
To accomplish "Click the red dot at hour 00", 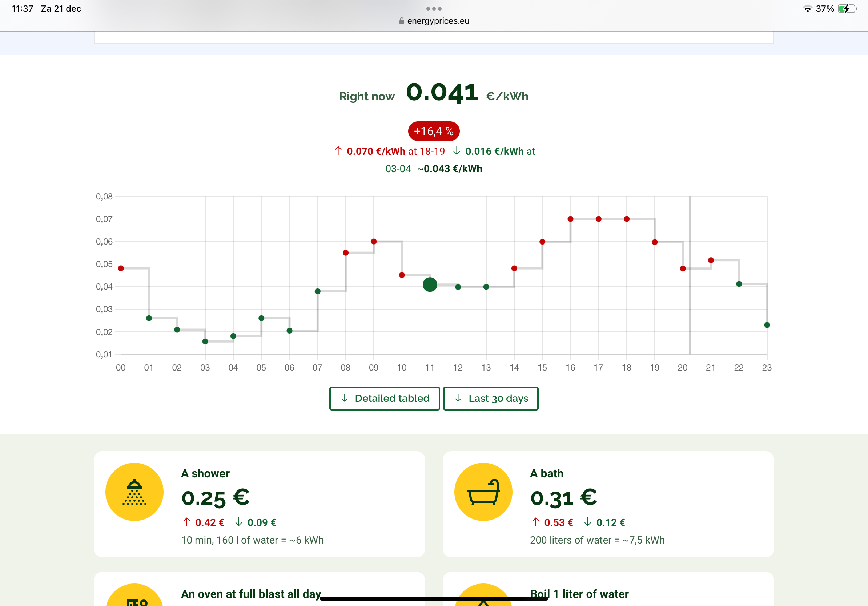I will [121, 268].
